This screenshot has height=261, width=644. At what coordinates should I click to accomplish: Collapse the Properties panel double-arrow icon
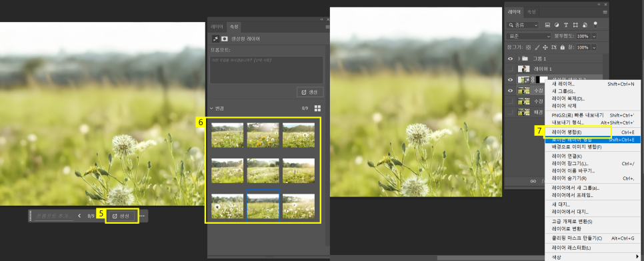[x=321, y=19]
